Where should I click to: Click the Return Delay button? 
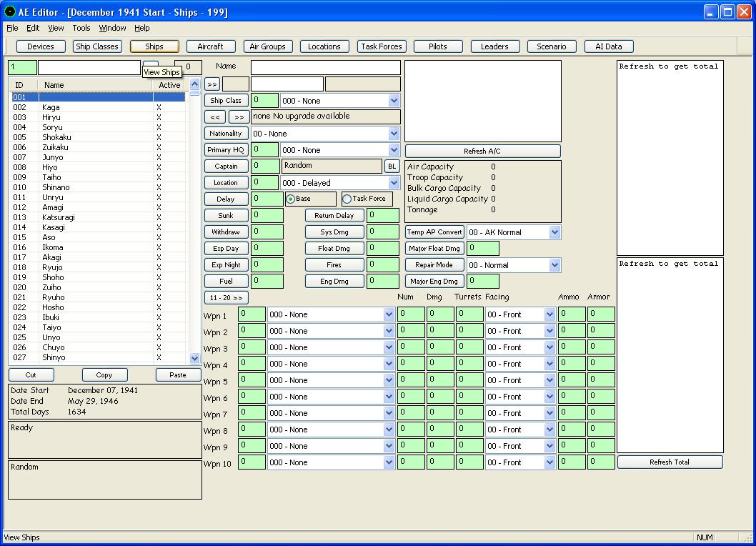click(334, 215)
